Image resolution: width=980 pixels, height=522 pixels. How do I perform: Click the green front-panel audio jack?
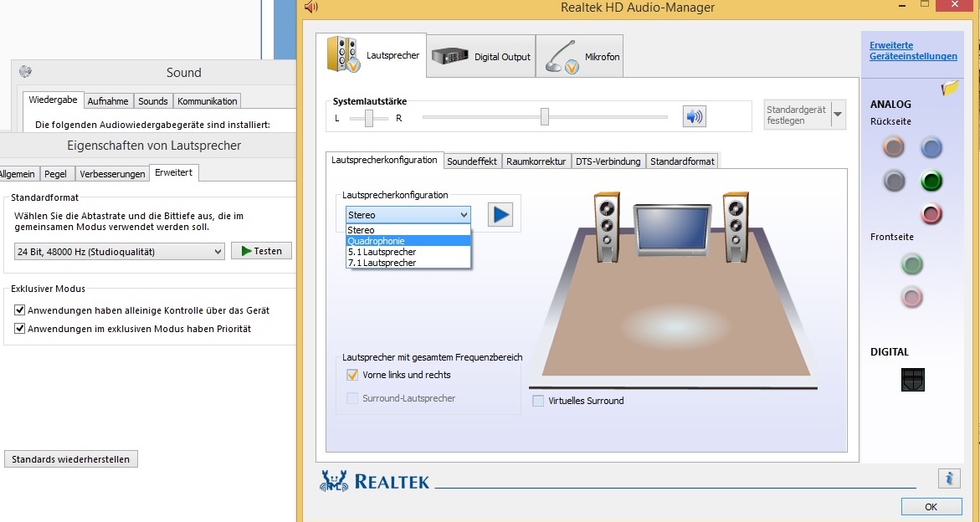point(912,264)
